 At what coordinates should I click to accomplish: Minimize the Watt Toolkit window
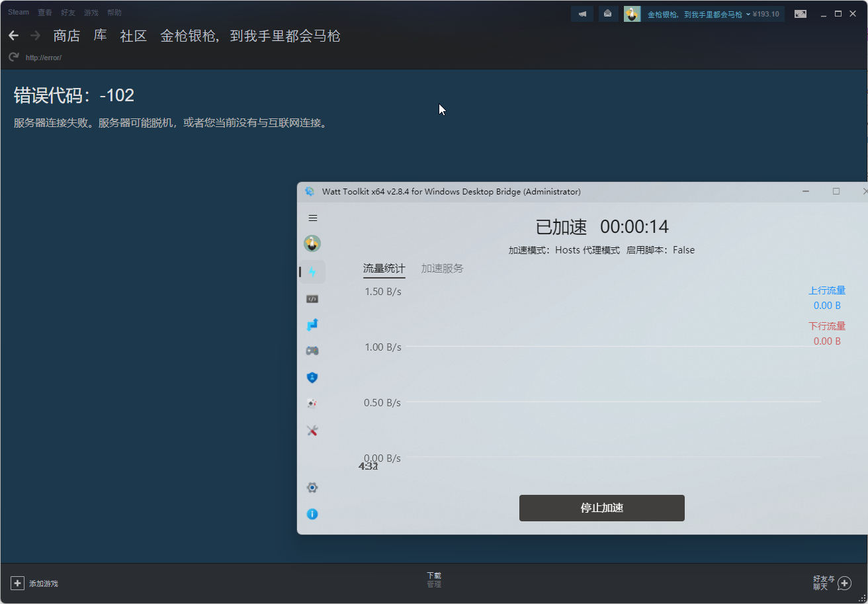coord(806,192)
